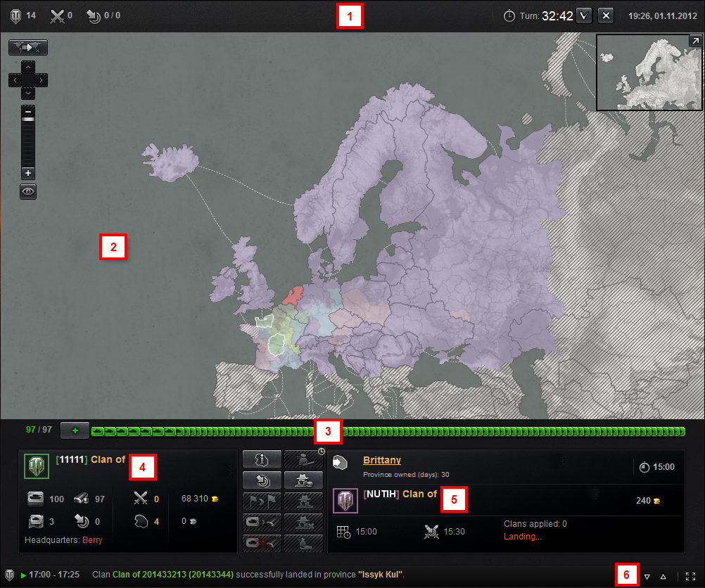Click the 11111 clan emblem icon
705x588 pixels.
coord(36,466)
